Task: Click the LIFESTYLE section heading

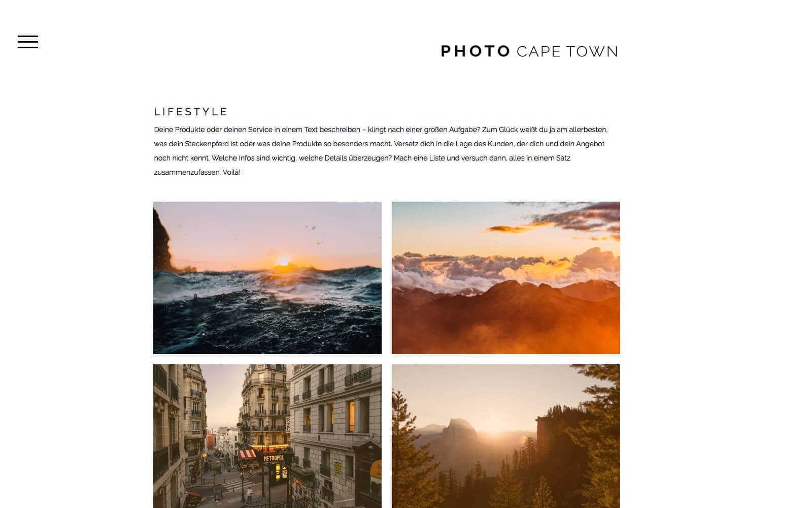Action: click(191, 112)
